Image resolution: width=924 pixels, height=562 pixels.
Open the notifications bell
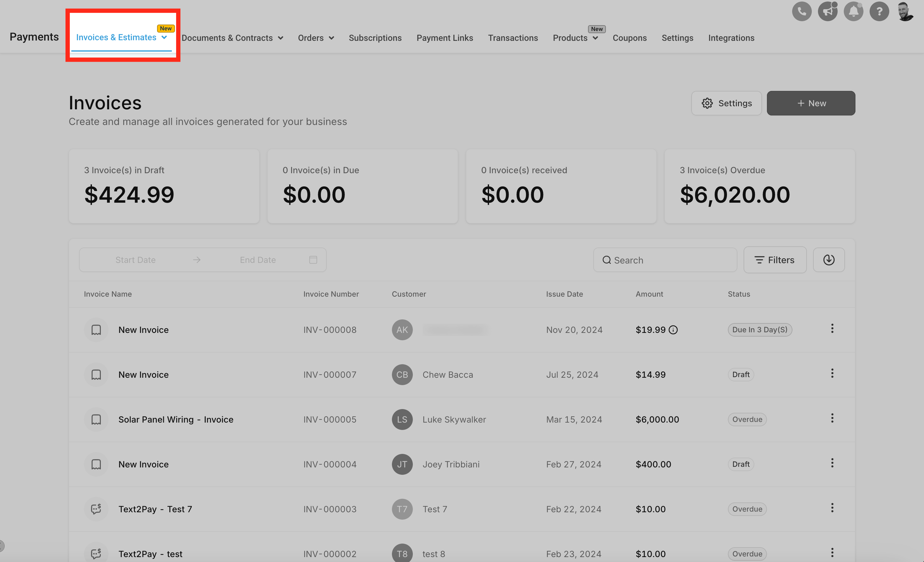853,12
